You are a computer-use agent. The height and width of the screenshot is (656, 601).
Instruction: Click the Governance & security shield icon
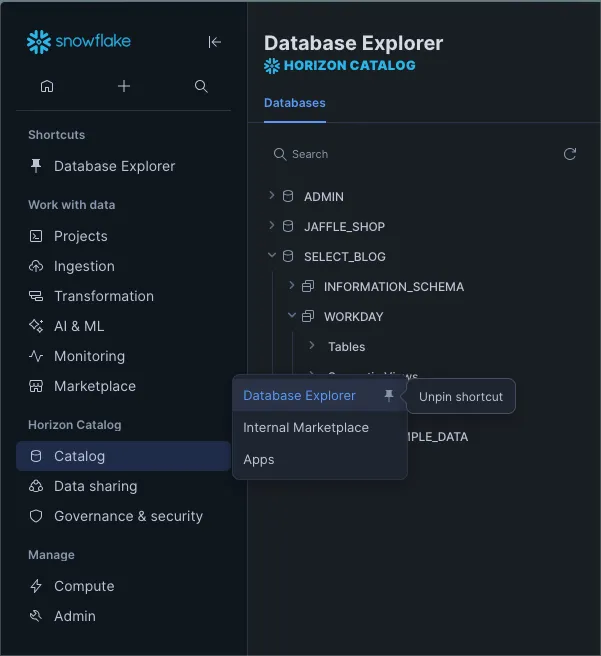[x=36, y=516]
